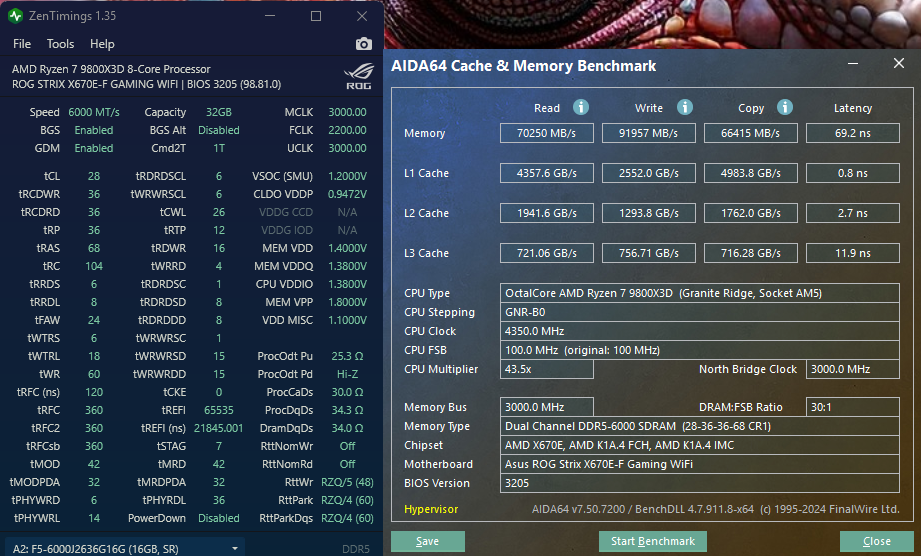This screenshot has height=556, width=921.
Task: Click the ProcOdt Pu value 25.3 Ω
Action: (347, 356)
